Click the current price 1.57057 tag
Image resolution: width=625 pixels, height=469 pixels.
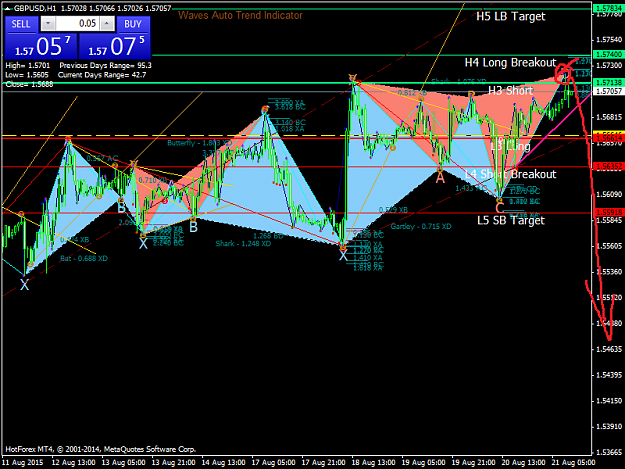tap(607, 91)
